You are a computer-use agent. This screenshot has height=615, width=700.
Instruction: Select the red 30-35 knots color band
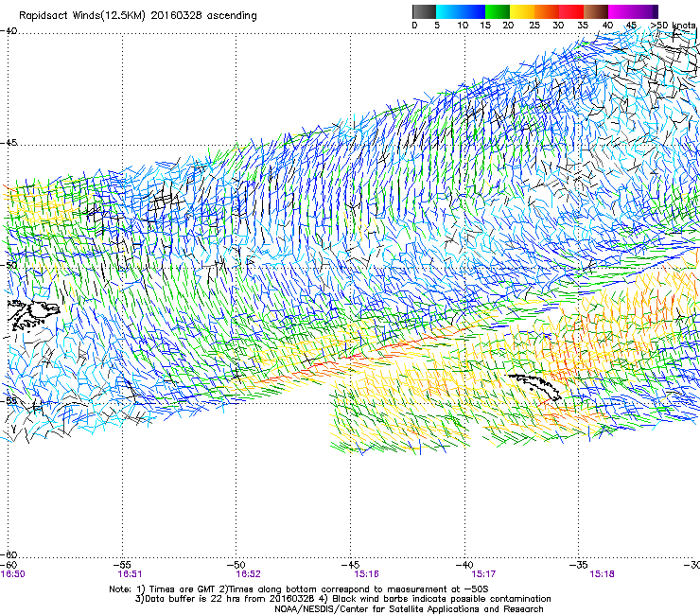[x=571, y=11]
